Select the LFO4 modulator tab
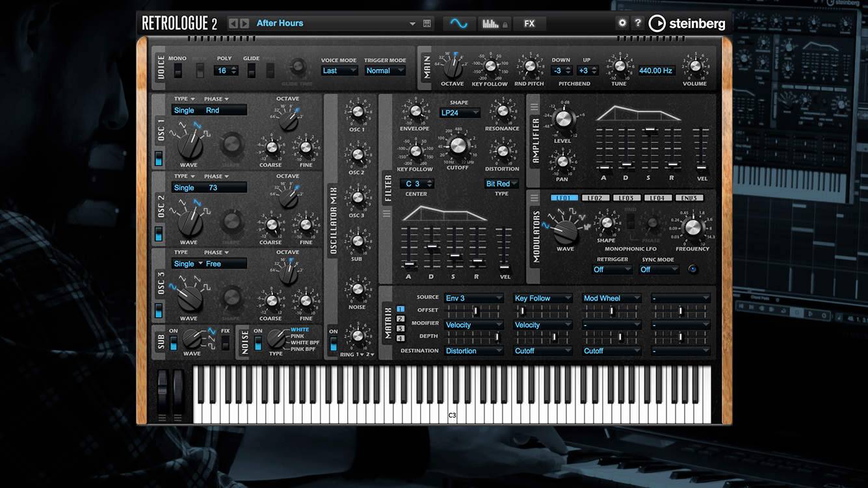Screen dimensions: 868x488 [658, 198]
